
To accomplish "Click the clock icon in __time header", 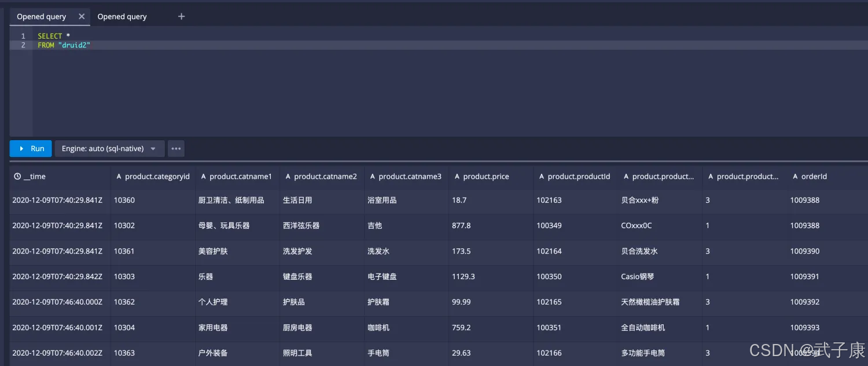I will 17,177.
